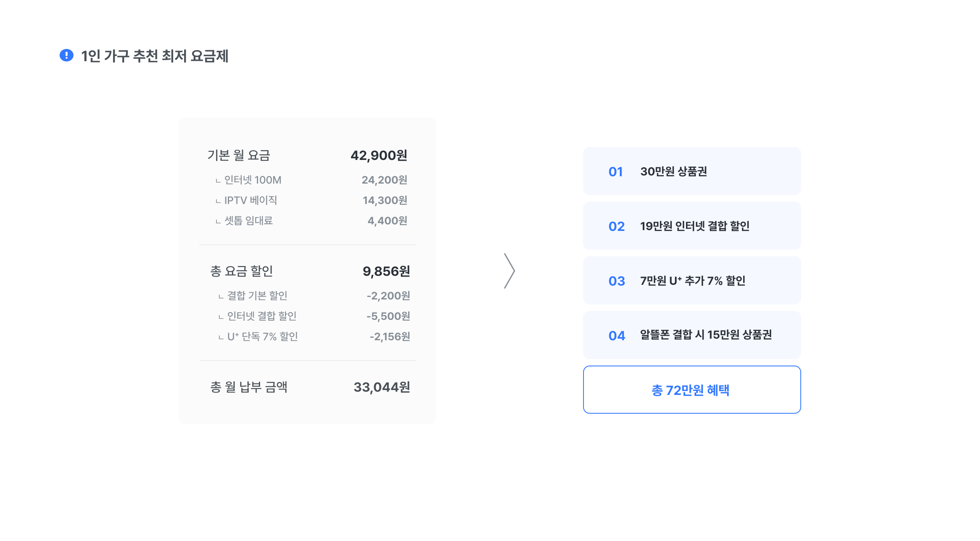Select the 셋톱 임대료 line item

click(248, 221)
